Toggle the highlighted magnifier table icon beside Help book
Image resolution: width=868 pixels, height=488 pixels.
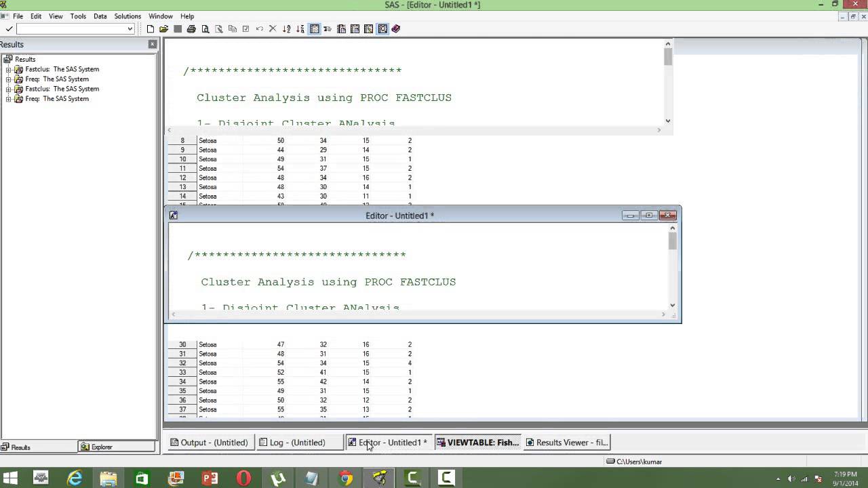pos(382,29)
